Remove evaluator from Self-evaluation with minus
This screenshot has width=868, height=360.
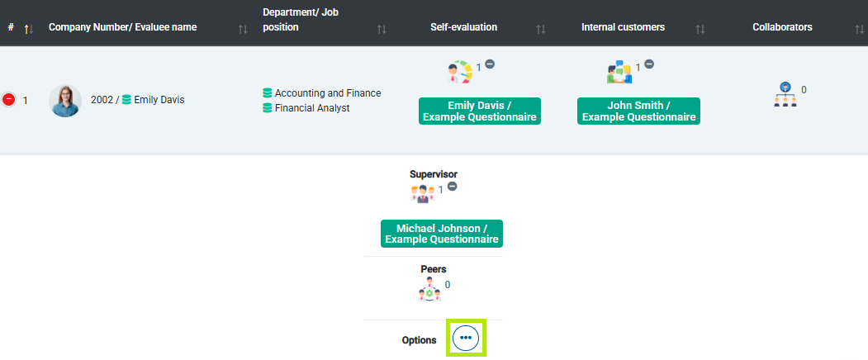pyautogui.click(x=490, y=64)
